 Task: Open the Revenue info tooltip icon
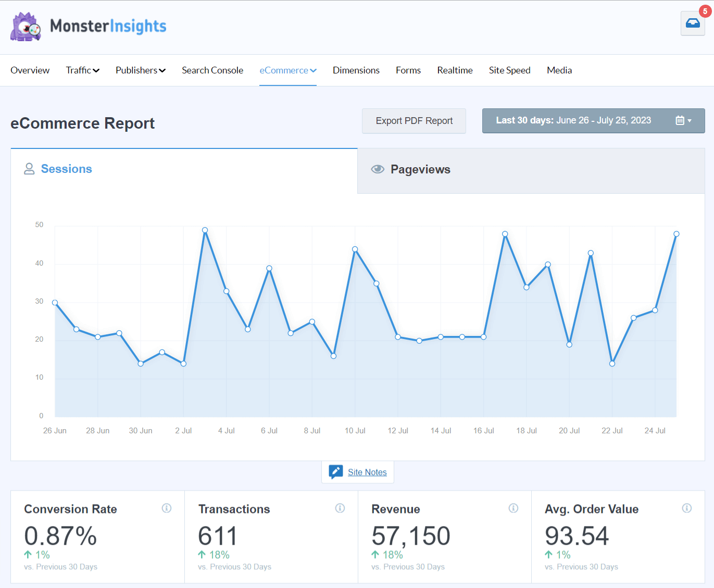tap(513, 508)
